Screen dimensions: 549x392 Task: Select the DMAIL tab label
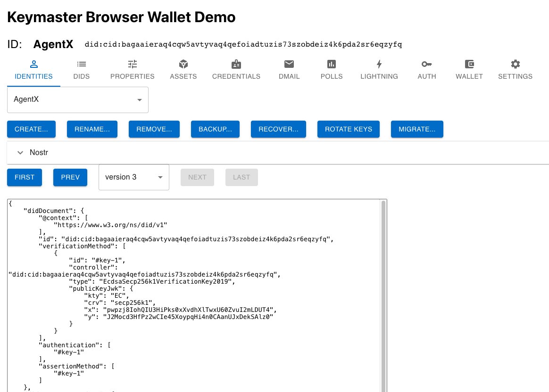click(x=289, y=76)
